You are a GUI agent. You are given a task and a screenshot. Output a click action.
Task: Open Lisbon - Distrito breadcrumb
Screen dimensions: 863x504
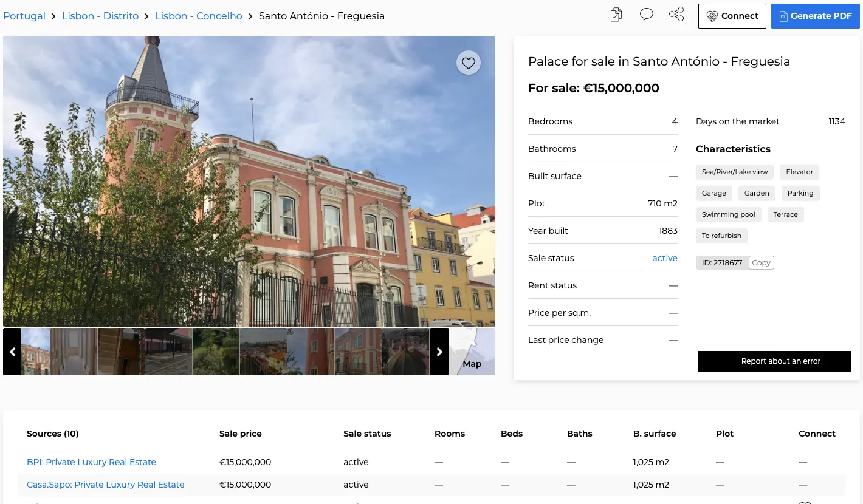point(100,16)
